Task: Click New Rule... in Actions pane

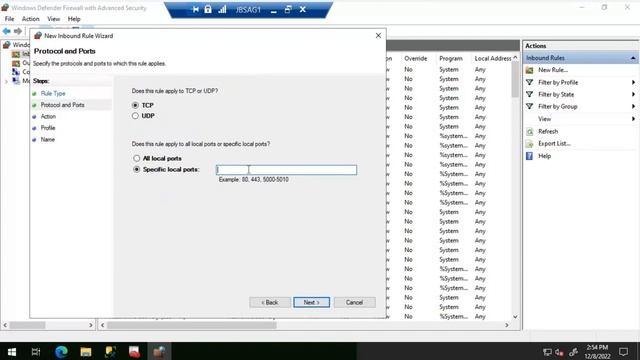Action: pyautogui.click(x=553, y=70)
